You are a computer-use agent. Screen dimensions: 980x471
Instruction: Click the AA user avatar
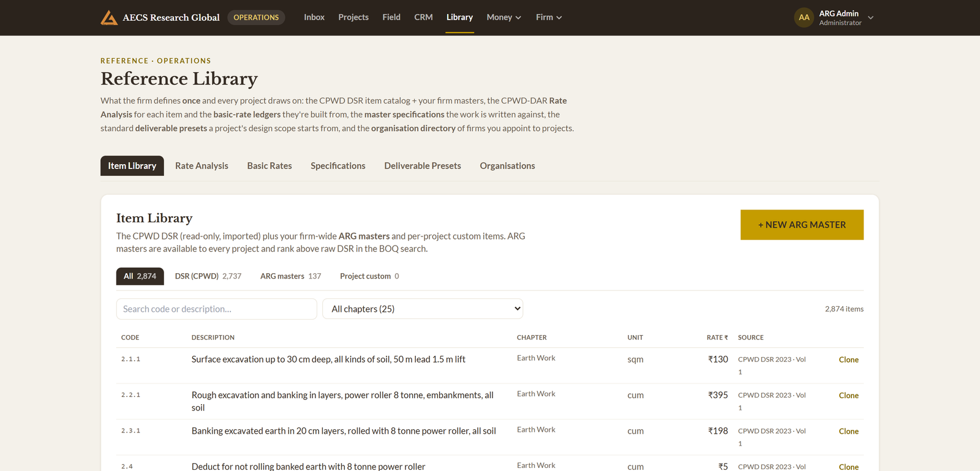tap(804, 17)
